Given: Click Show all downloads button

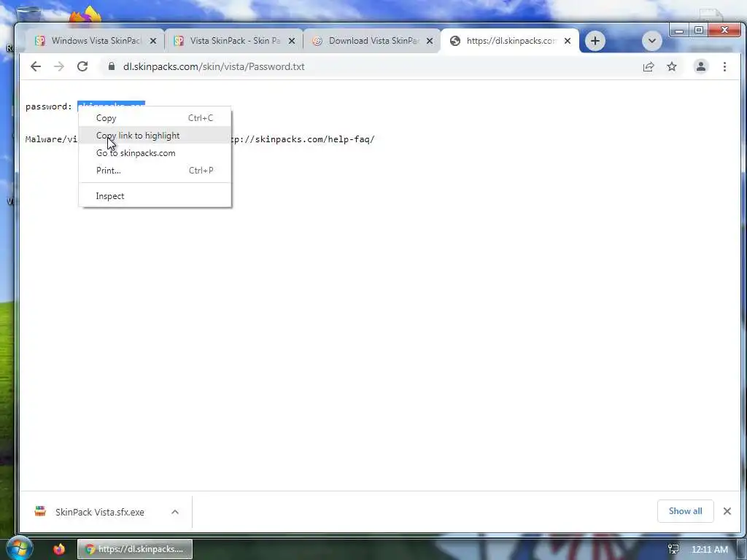Looking at the screenshot, I should click(685, 511).
